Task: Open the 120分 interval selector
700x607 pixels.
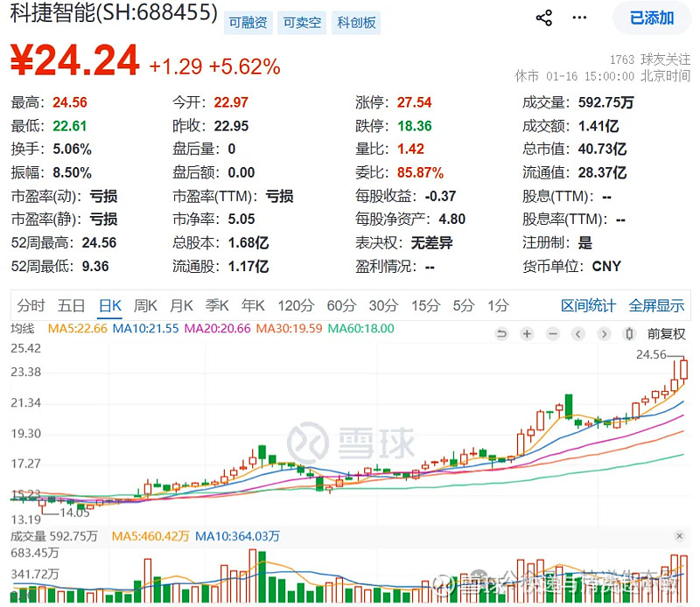Action: pyautogui.click(x=296, y=306)
